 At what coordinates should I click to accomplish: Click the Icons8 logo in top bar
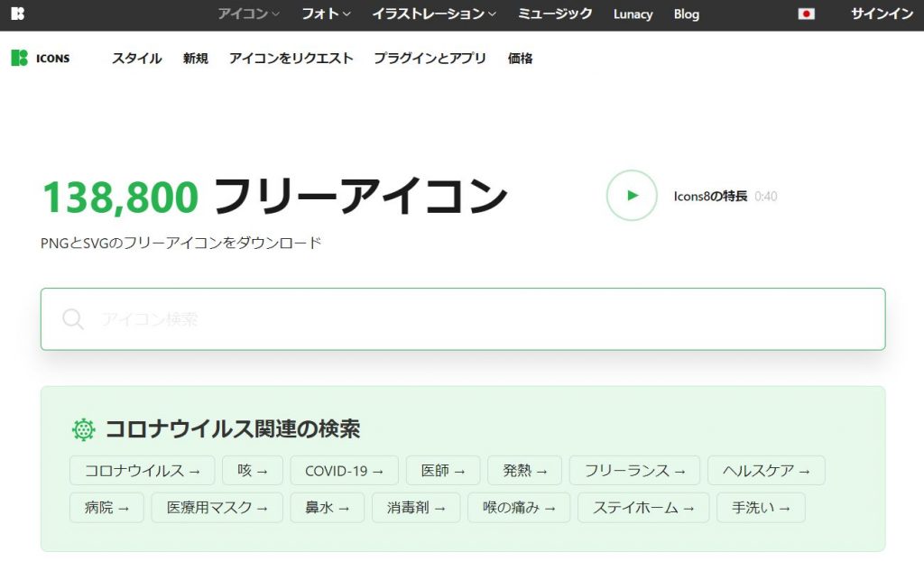click(x=18, y=14)
